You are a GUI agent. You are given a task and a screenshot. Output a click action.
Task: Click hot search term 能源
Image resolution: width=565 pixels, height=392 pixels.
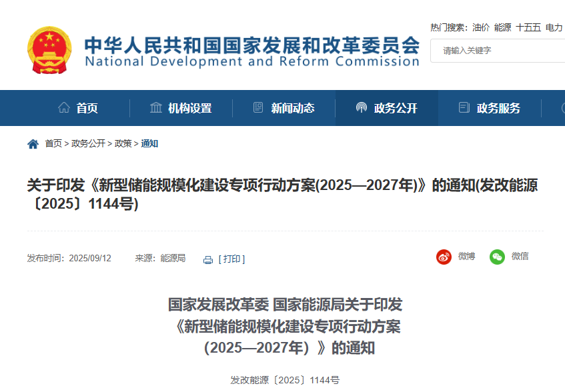point(503,27)
